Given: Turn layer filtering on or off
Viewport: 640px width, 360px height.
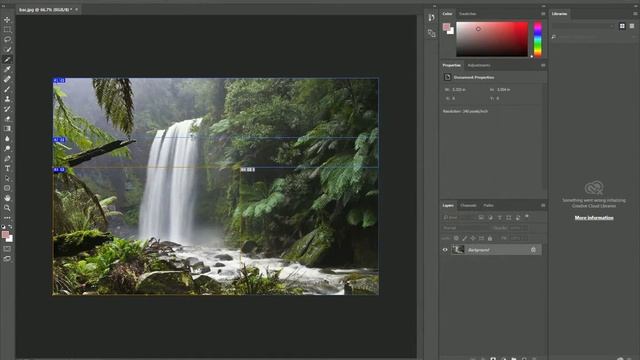Looking at the screenshot, I should [x=527, y=216].
